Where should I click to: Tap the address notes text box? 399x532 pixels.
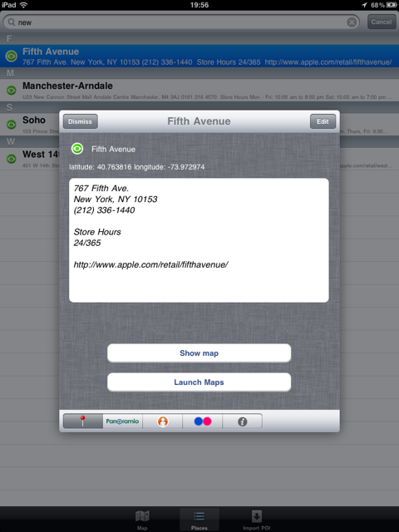[199, 240]
